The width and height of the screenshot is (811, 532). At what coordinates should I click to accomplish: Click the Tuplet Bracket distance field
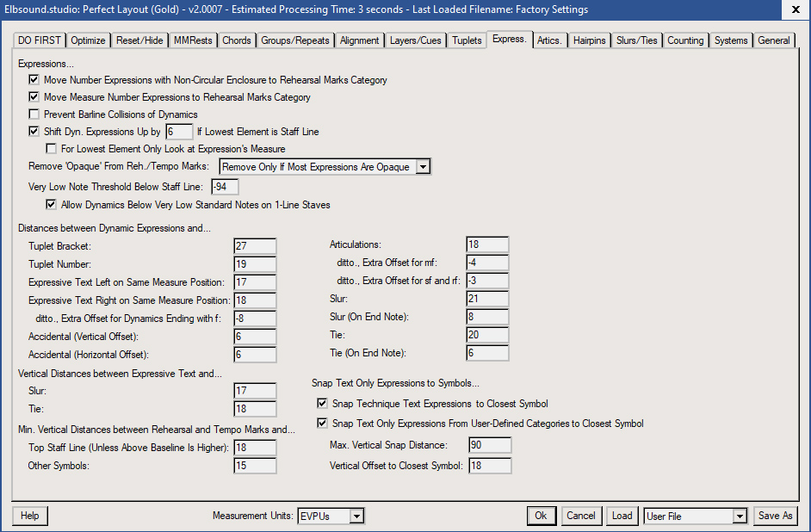point(255,246)
